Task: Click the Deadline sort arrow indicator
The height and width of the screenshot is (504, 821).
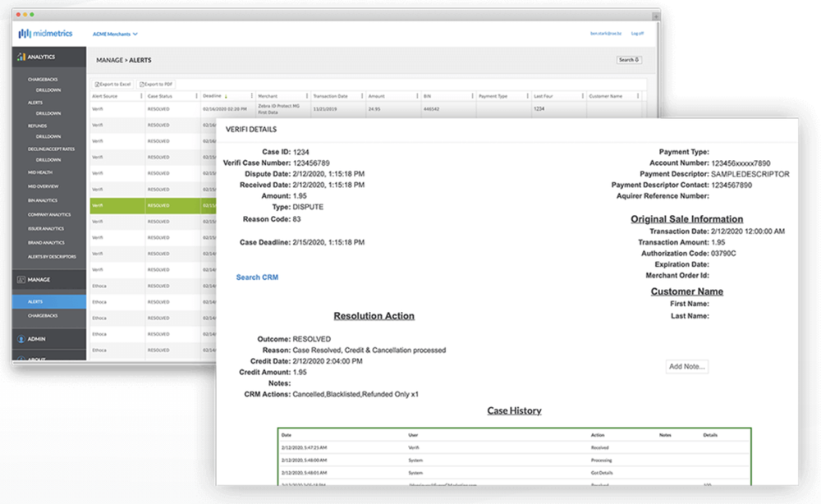Action: [227, 96]
